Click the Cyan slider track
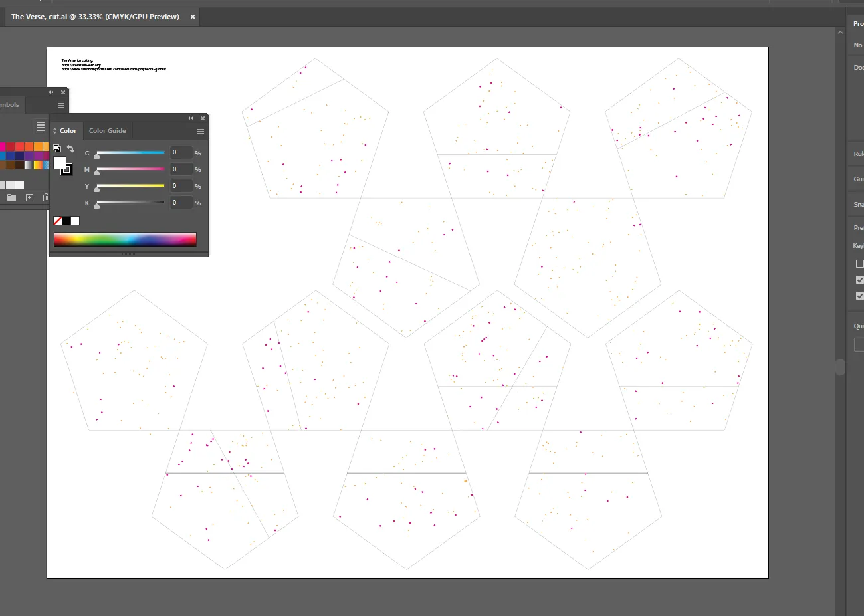Viewport: 864px width, 616px height. [130, 153]
